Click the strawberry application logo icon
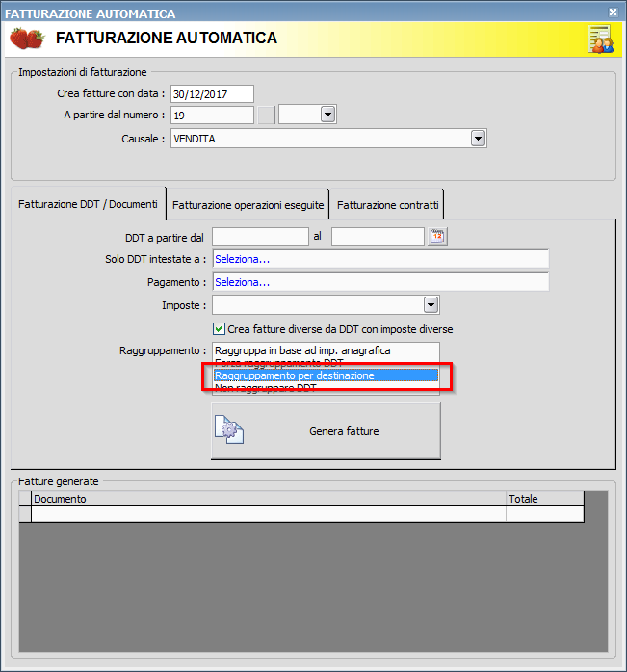The image size is (627, 672). (27, 39)
